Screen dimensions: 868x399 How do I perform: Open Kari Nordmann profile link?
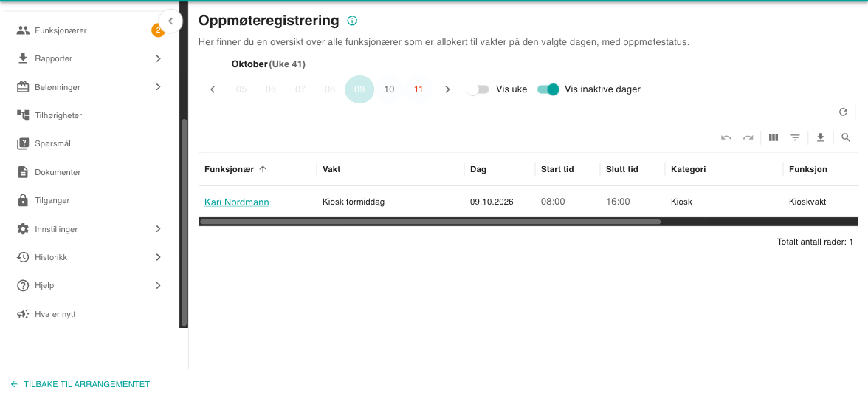[x=236, y=202]
